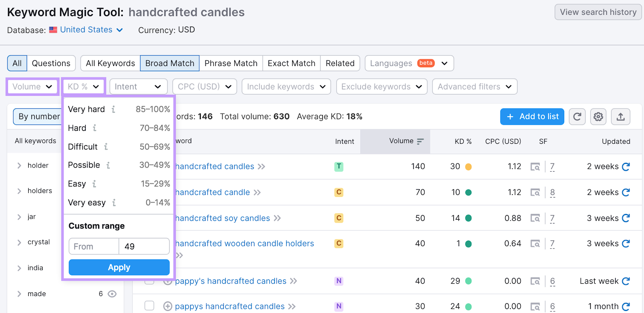644x313 pixels.
Task: Refresh the handcrafted candles row data
Action: [626, 167]
